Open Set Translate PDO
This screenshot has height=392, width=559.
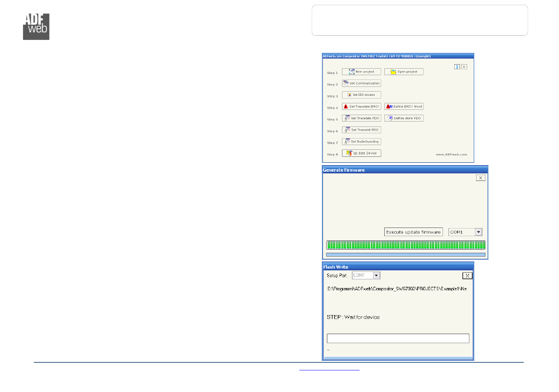click(361, 118)
